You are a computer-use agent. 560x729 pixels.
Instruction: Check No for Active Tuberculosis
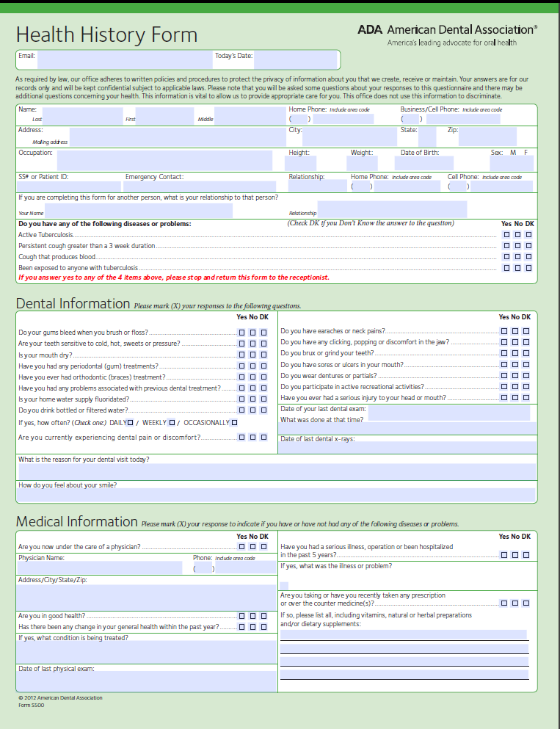(517, 235)
